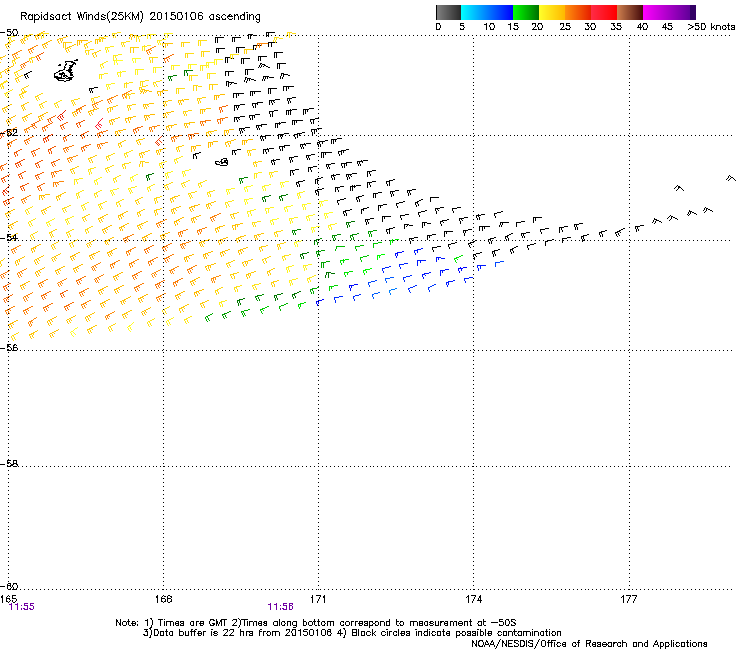Click the blue 10-15 knots color swatch

500,12
